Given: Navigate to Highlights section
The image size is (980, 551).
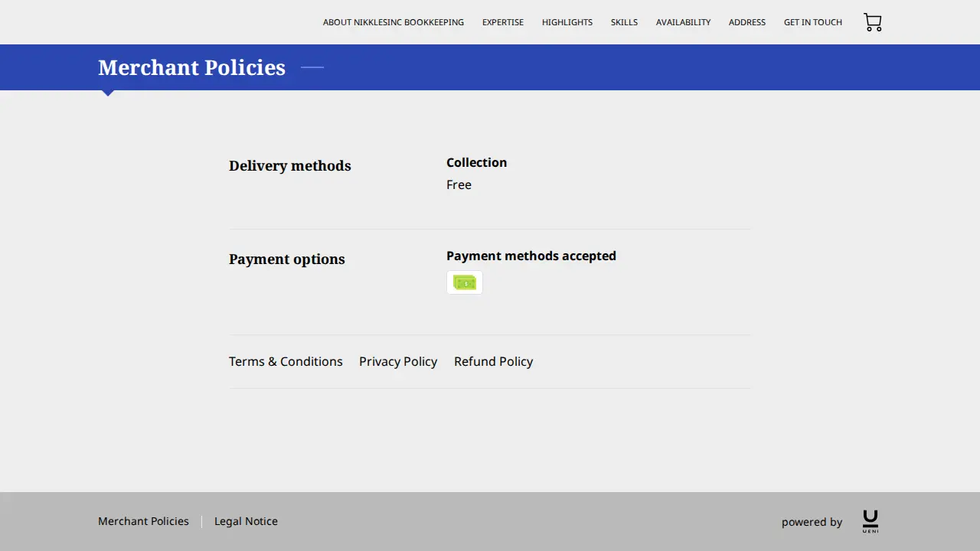Looking at the screenshot, I should pyautogui.click(x=567, y=22).
